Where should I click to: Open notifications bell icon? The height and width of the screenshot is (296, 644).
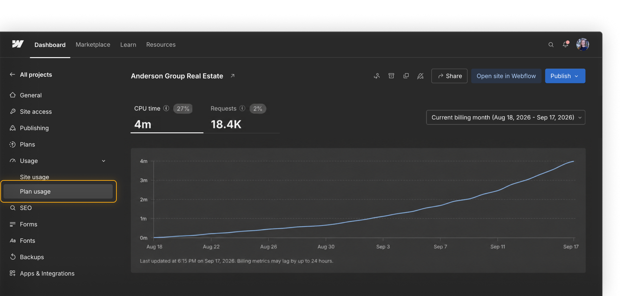coord(566,44)
